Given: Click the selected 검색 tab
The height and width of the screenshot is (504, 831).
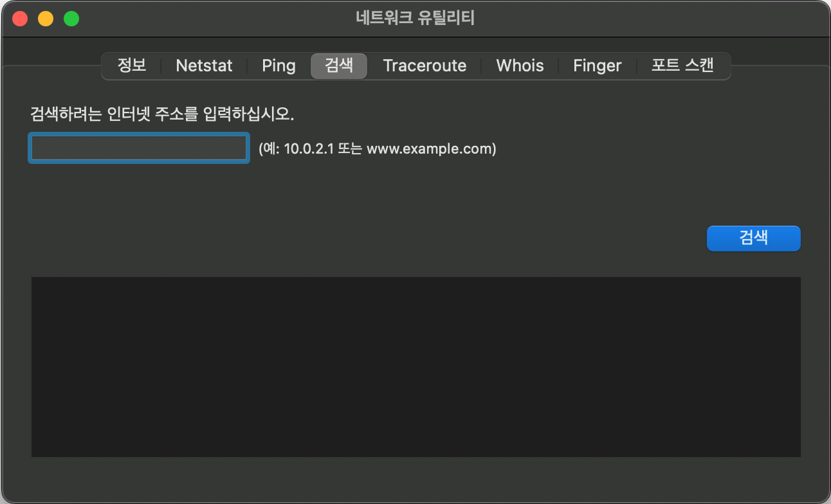Looking at the screenshot, I should [339, 66].
